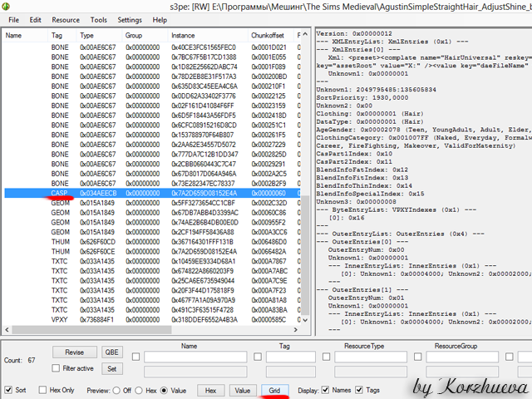532x399 pixels.
Task: Click the Set filter button
Action: coord(111,368)
